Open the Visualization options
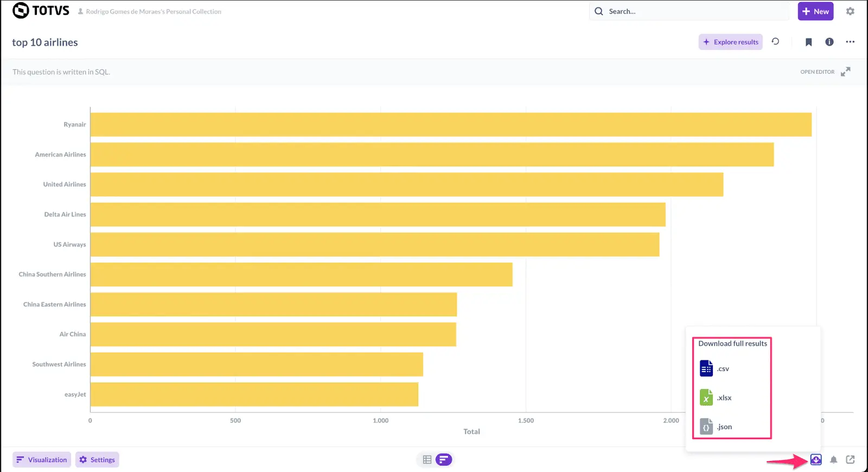This screenshot has width=868, height=472. click(42, 460)
